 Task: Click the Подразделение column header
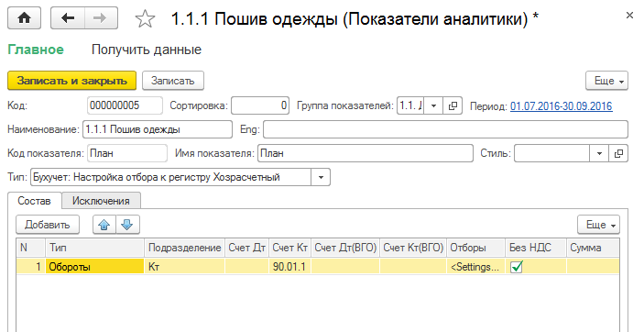click(x=184, y=248)
